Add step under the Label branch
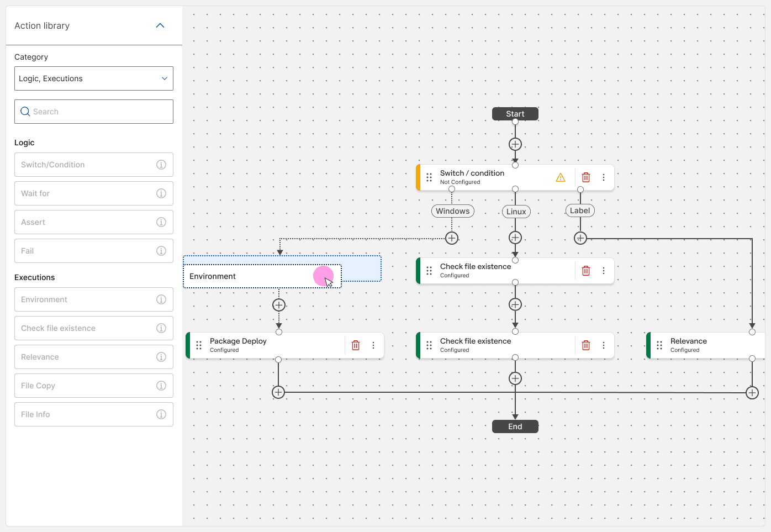 pos(580,238)
